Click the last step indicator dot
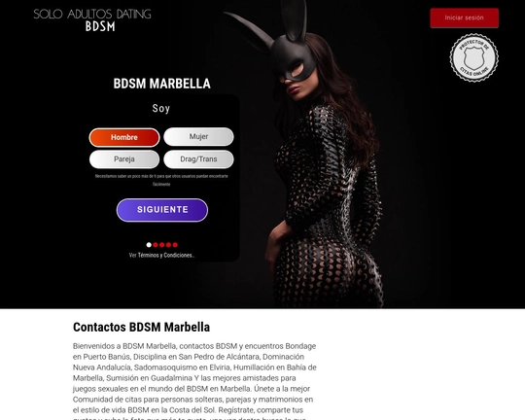The width and height of the screenshot is (525, 420). click(175, 245)
